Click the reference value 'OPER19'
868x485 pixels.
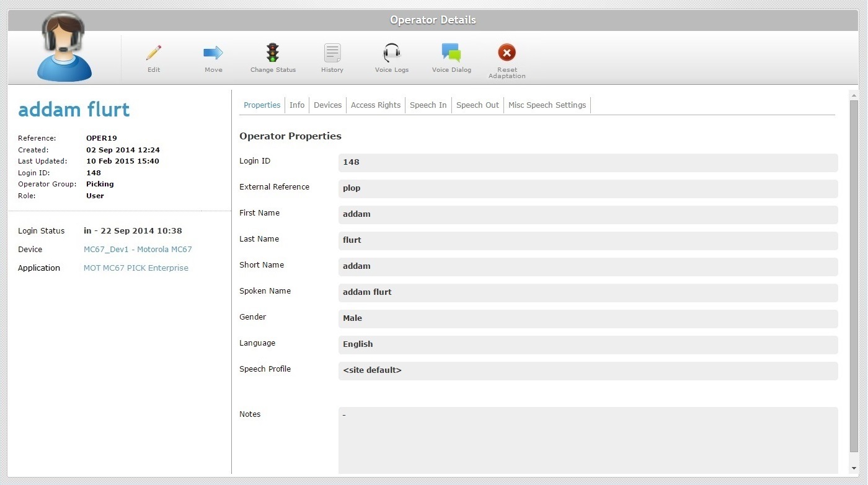click(102, 138)
